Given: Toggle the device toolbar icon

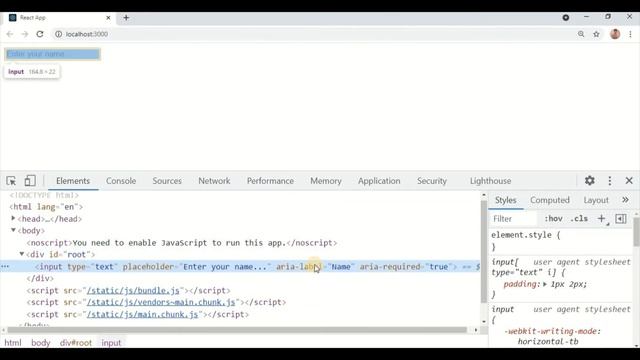Looking at the screenshot, I should (30, 181).
